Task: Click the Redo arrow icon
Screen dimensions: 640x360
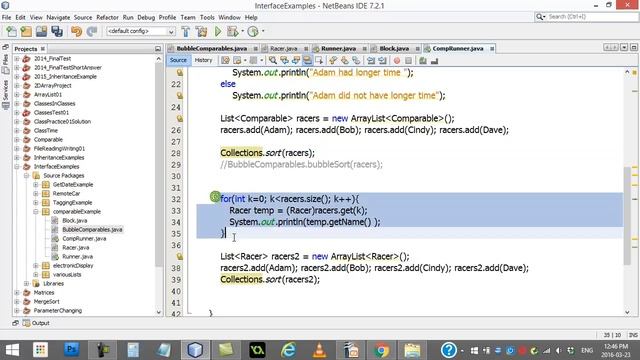Action: tap(92, 31)
